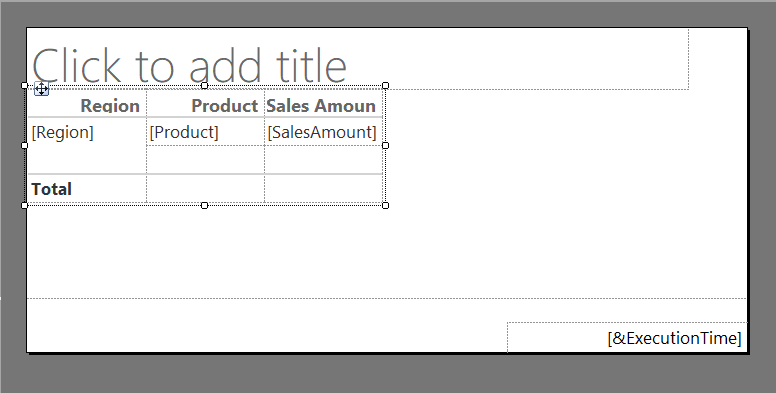
Task: Click the bottom-middle resize handle of table
Action: pyautogui.click(x=204, y=205)
